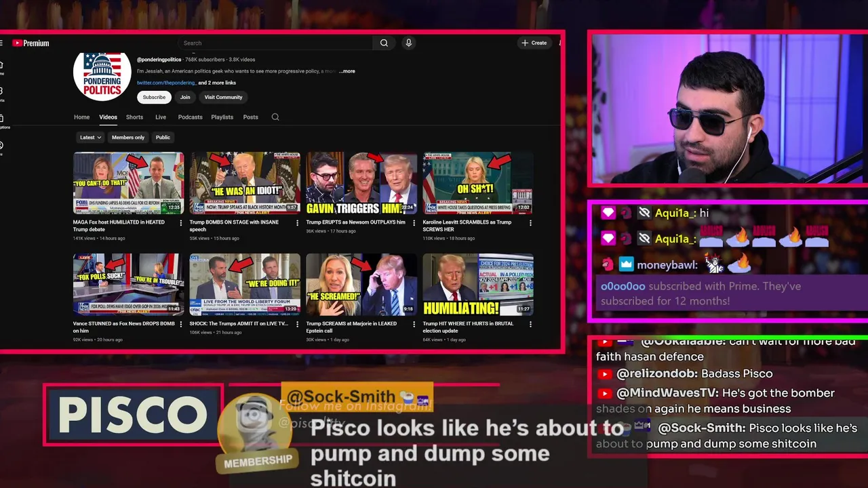
Task: Click the Create button
Action: [534, 43]
